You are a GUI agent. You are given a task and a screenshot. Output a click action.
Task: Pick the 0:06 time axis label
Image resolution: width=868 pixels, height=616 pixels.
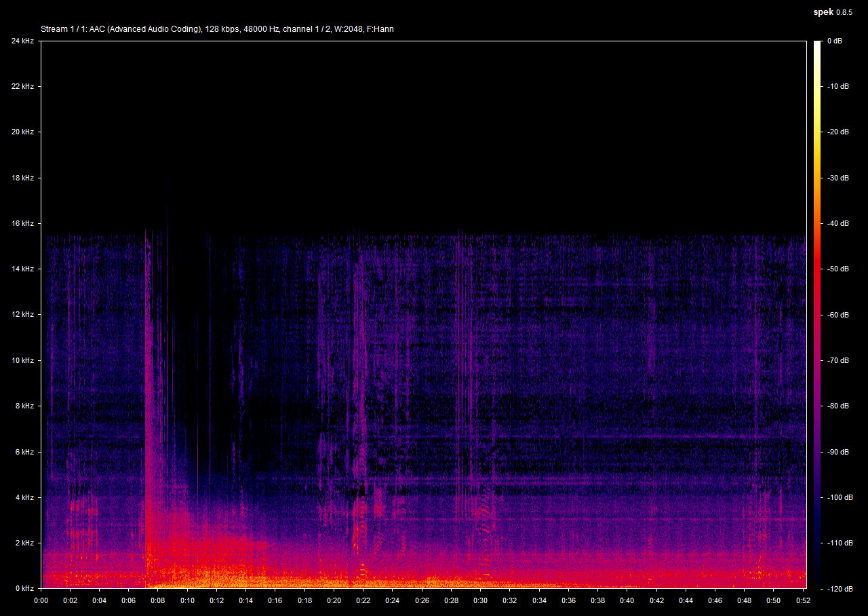pyautogui.click(x=128, y=600)
